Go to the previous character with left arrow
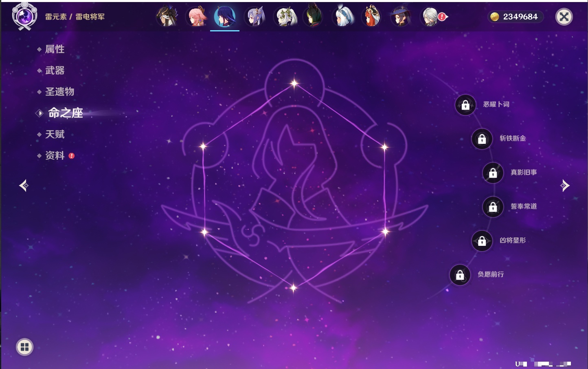Image resolution: width=588 pixels, height=369 pixels. point(24,186)
